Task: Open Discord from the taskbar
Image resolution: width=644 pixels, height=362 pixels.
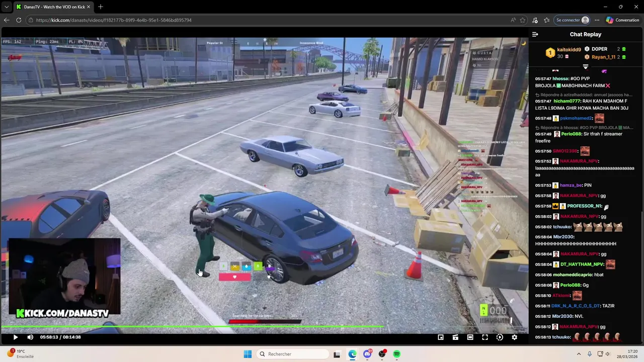Action: click(x=367, y=354)
